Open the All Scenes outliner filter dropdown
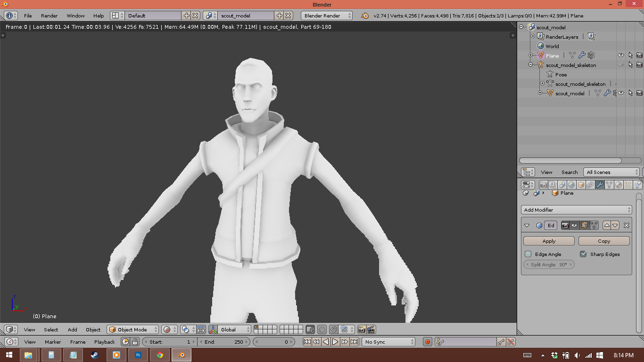This screenshot has height=362, width=644. (x=611, y=172)
